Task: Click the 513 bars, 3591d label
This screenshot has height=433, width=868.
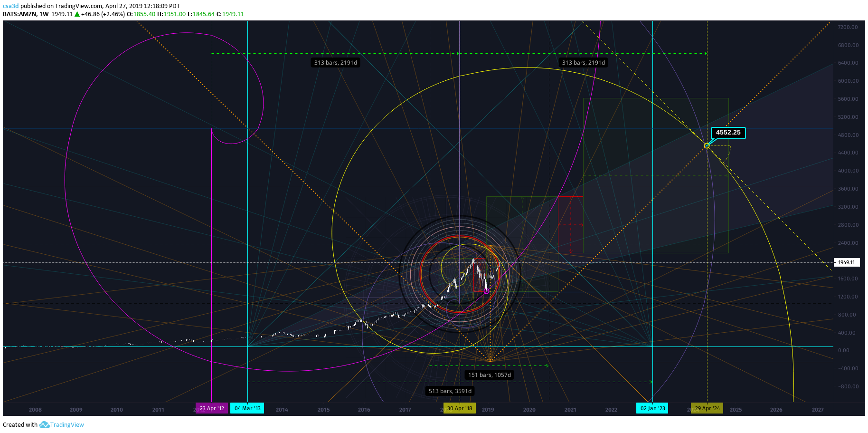Action: [450, 391]
